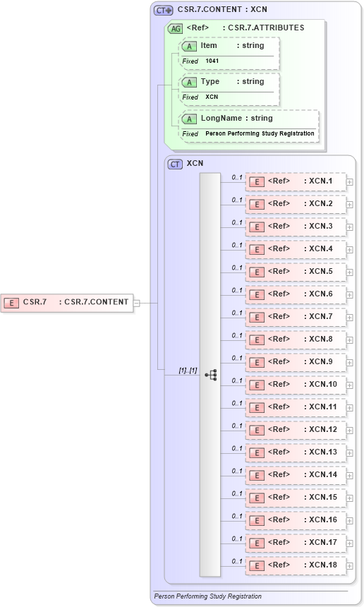This screenshot has height=607, width=364.
Task: Expand the XCN.1 element
Action: (349, 182)
